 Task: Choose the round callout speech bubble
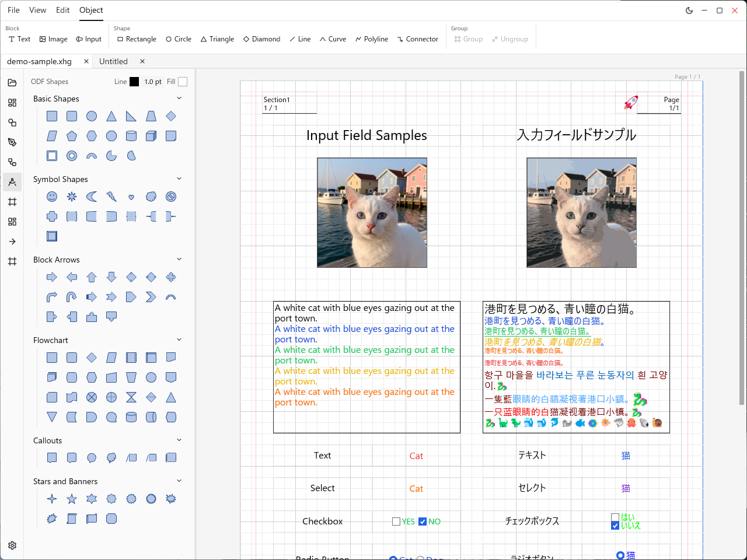[x=92, y=458]
